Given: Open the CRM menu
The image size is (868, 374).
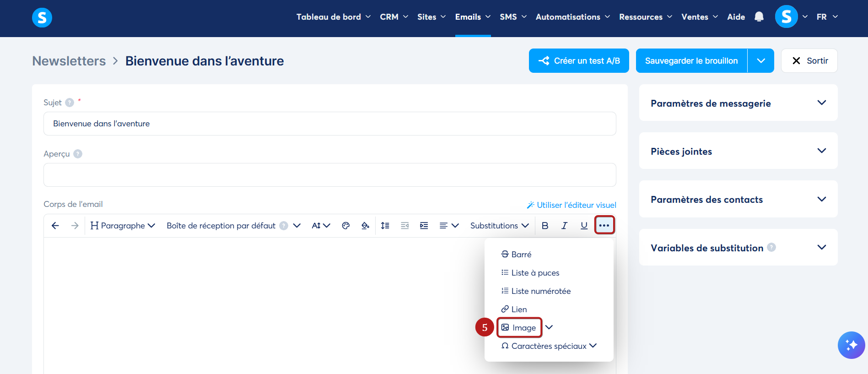Looking at the screenshot, I should coord(394,17).
